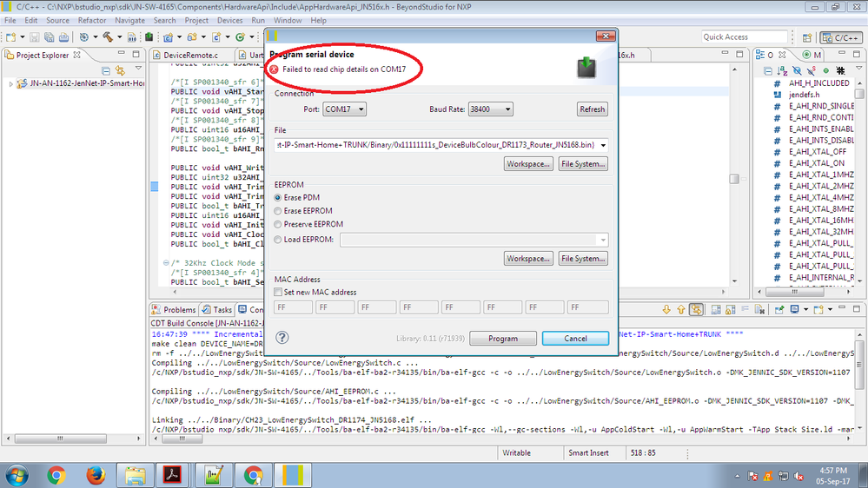Click File System button under File field

coord(583,164)
